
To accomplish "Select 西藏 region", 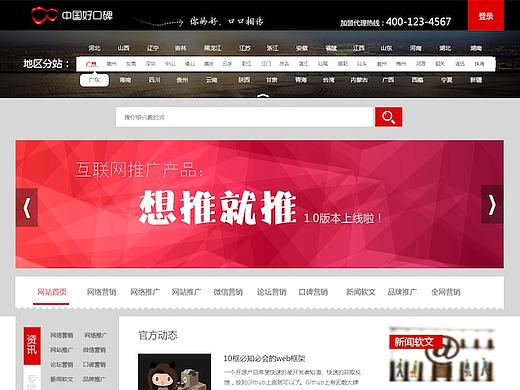I will click(417, 80).
